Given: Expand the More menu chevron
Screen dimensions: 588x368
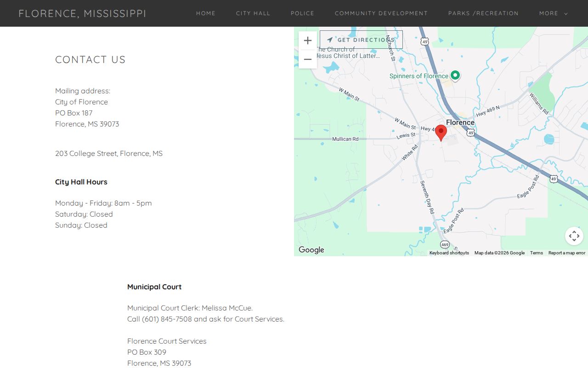Looking at the screenshot, I should pyautogui.click(x=566, y=14).
